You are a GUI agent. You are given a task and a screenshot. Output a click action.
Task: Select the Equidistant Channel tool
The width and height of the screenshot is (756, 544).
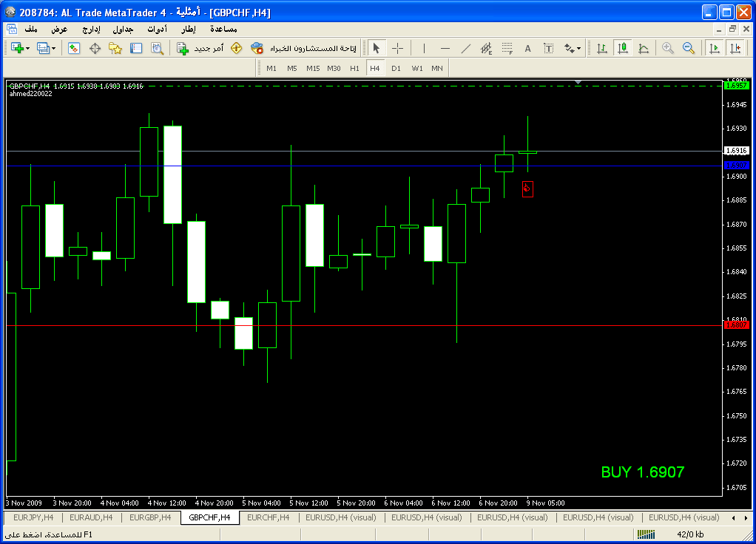[486, 48]
